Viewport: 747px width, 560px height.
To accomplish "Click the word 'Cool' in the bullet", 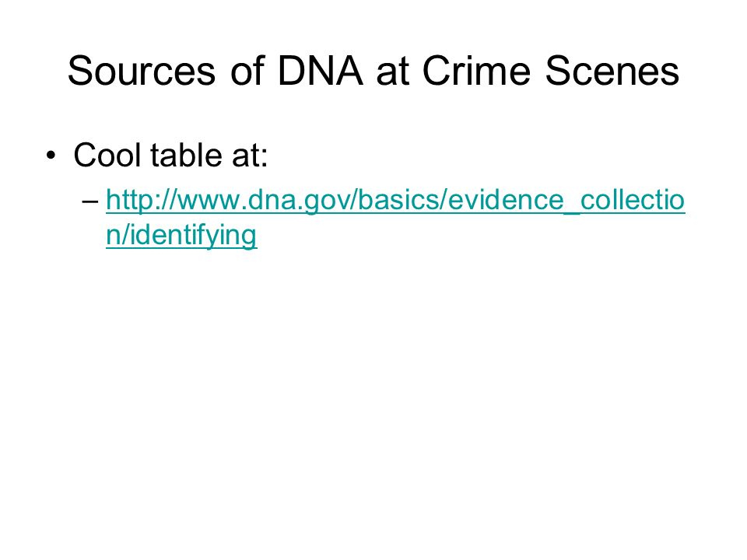I will 107,156.
